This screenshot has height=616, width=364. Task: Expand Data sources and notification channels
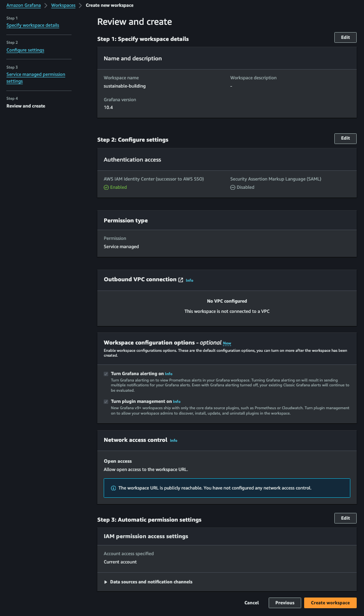[x=148, y=582]
